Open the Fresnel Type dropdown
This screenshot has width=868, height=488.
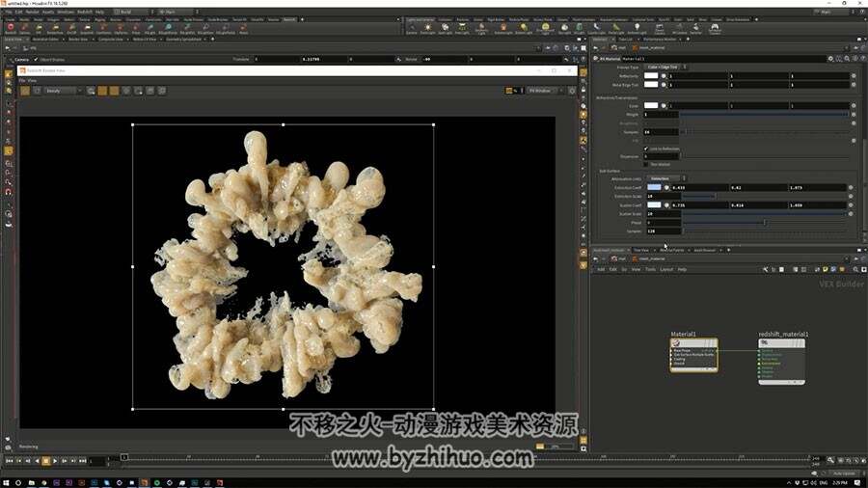pyautogui.click(x=665, y=67)
